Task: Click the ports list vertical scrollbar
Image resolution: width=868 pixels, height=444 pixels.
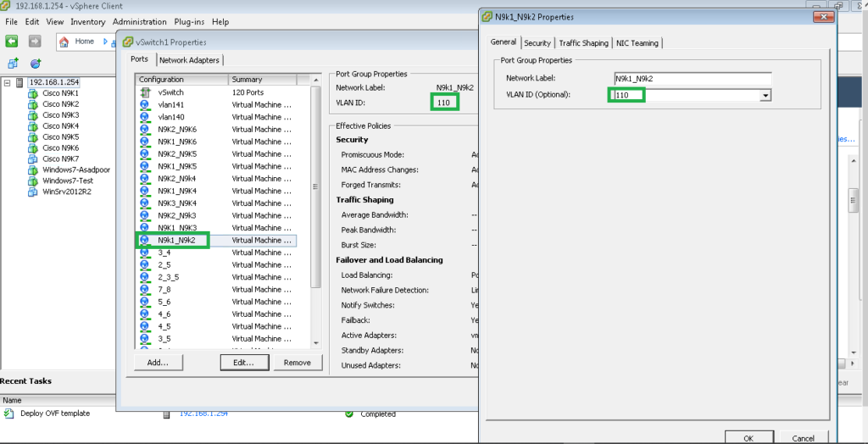Action: tap(316, 186)
